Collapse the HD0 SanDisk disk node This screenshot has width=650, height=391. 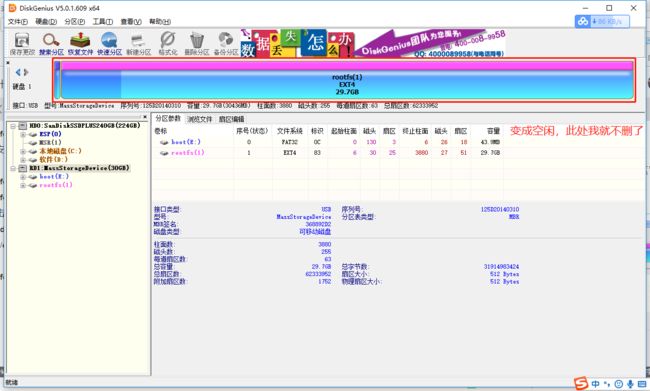click(x=13, y=126)
